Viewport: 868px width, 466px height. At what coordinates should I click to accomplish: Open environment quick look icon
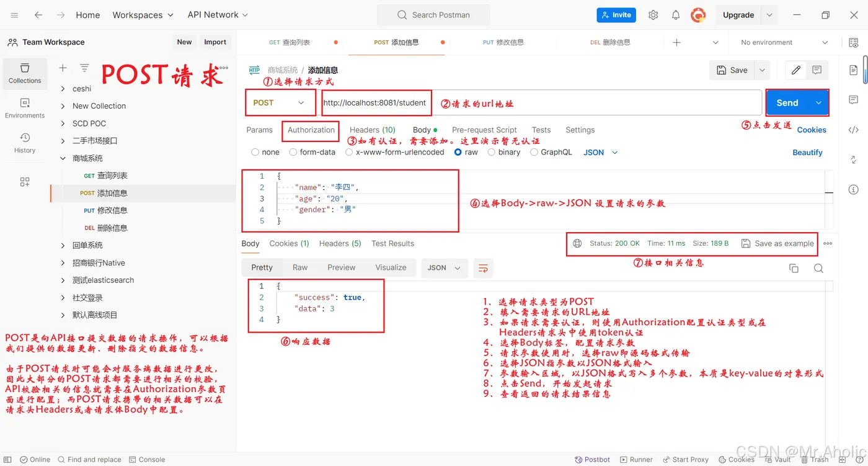point(854,42)
